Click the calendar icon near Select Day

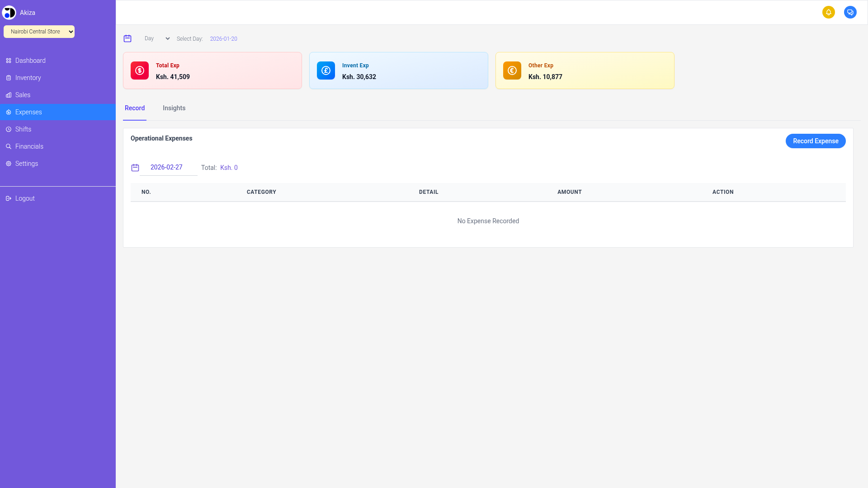(127, 38)
